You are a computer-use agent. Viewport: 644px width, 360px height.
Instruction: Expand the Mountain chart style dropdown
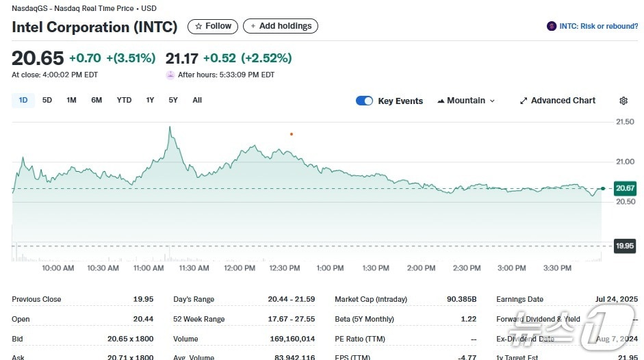pos(491,101)
